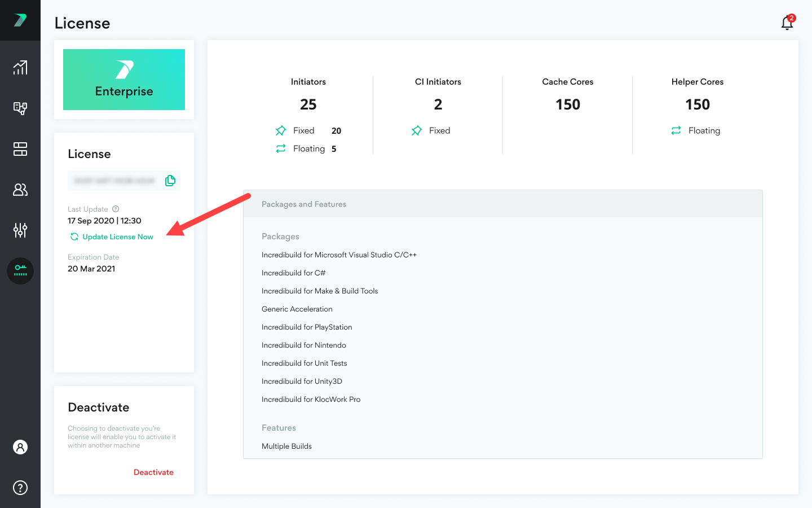Image resolution: width=812 pixels, height=508 pixels.
Task: Open the grid layout sidebar icon
Action: point(20,149)
